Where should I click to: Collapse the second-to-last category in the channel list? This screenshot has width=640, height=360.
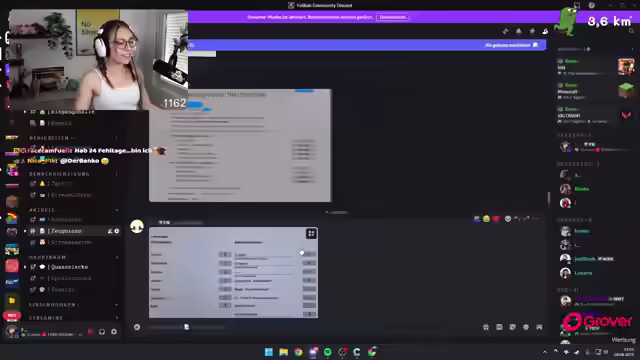(x=73, y=305)
